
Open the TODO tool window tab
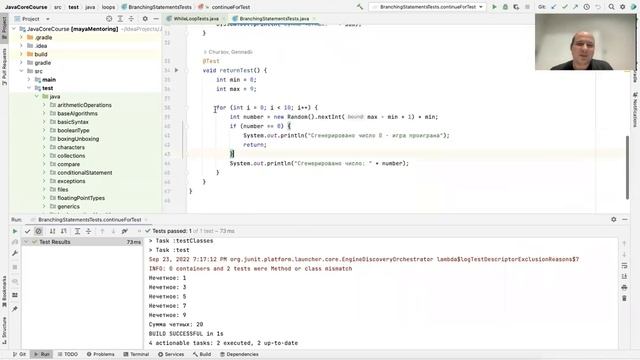pyautogui.click(x=68, y=354)
